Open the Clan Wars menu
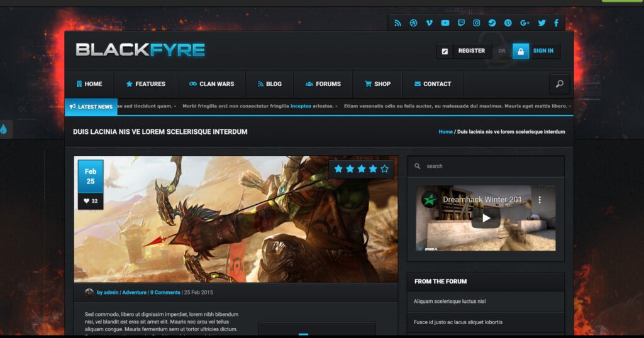The image size is (644, 338). pyautogui.click(x=211, y=84)
